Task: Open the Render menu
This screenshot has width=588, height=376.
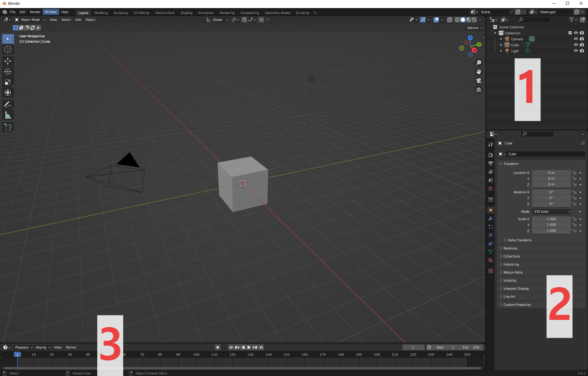Action: [35, 12]
